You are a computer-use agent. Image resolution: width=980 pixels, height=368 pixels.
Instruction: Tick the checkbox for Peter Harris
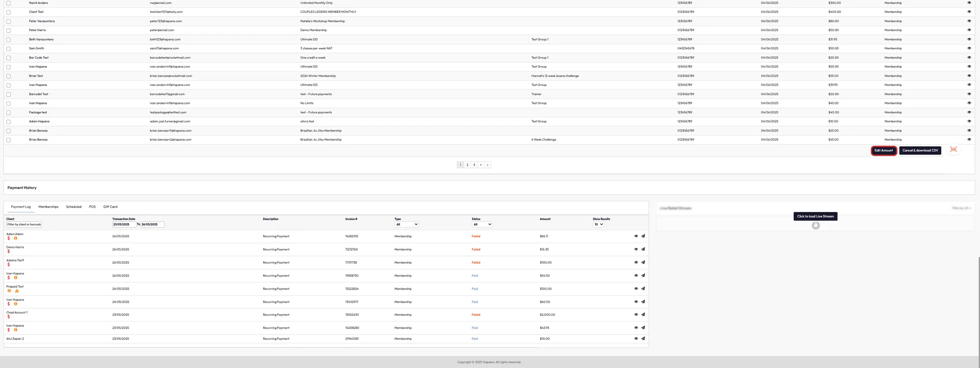point(9,31)
